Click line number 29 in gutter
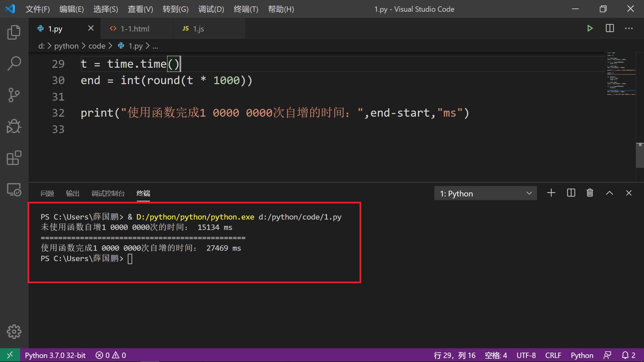Viewport: 644px width, 362px height. tap(58, 64)
